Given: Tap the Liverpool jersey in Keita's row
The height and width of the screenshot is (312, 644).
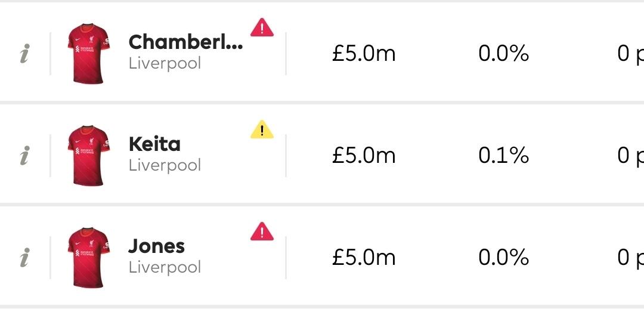Looking at the screenshot, I should [x=88, y=156].
